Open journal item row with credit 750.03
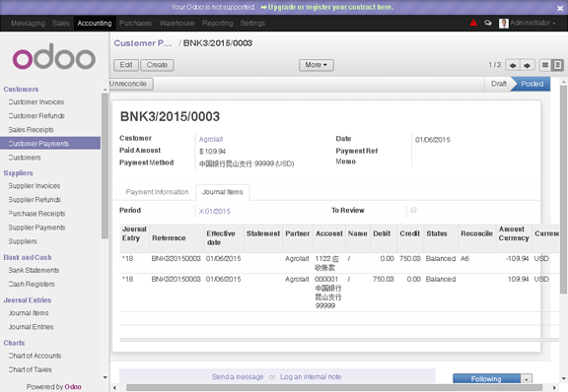The width and height of the screenshot is (568, 392). 339,263
